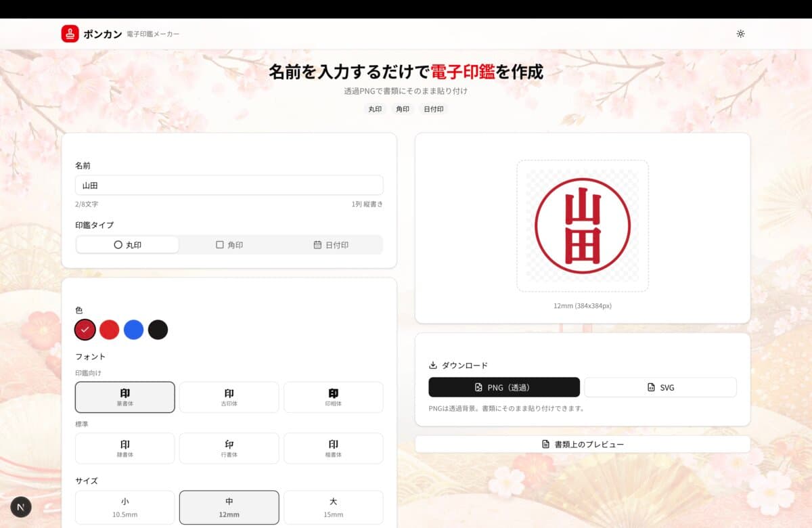Image resolution: width=812 pixels, height=528 pixels.
Task: Choose the 行書体 font option
Action: [229, 448]
